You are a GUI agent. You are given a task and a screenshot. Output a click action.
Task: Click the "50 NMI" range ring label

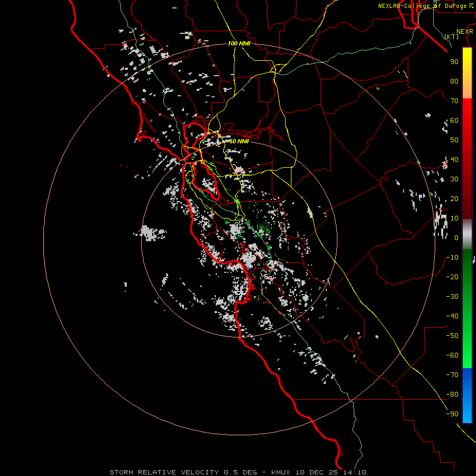[239, 141]
